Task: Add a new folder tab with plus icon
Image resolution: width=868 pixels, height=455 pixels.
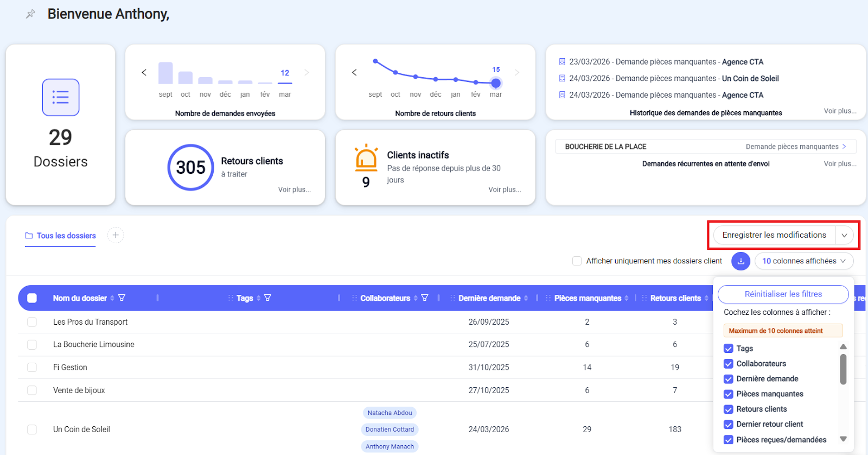Action: [116, 235]
